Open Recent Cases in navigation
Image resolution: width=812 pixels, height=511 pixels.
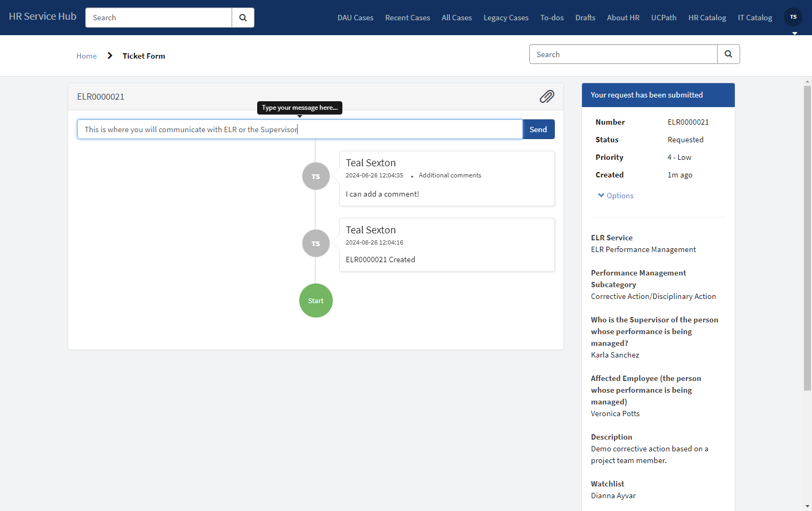408,18
